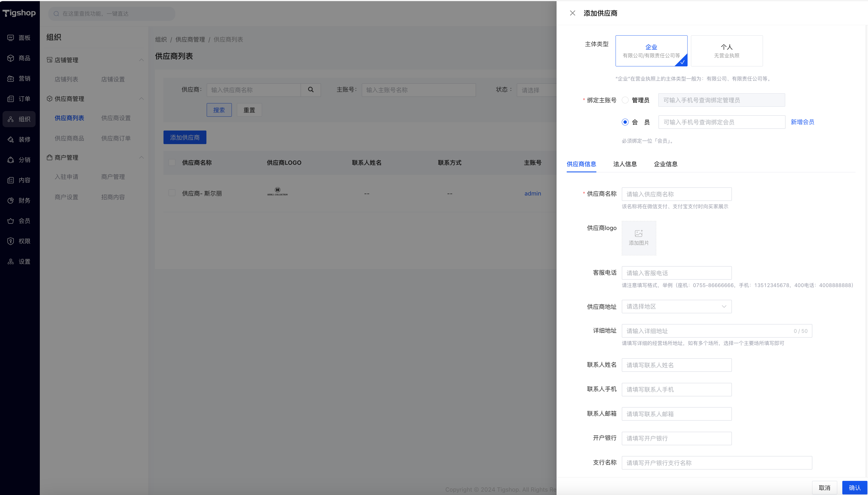Switch to the 法人信息 tab
This screenshot has width=868, height=495.
(625, 164)
